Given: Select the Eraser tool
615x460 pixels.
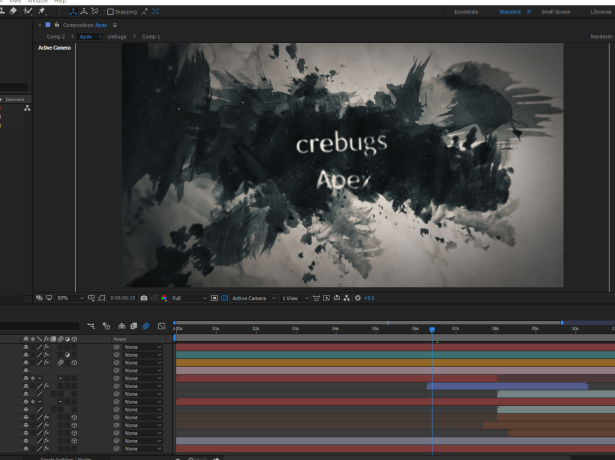Looking at the screenshot, I should pos(13,11).
